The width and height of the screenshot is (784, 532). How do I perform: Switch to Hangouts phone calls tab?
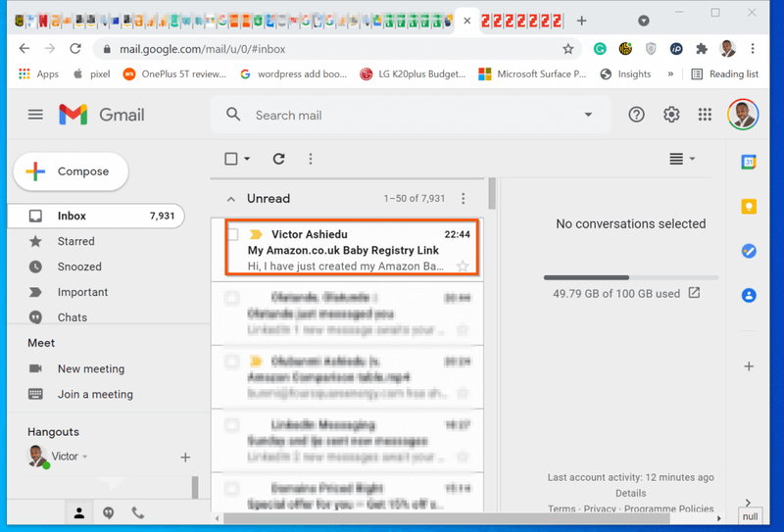click(137, 513)
